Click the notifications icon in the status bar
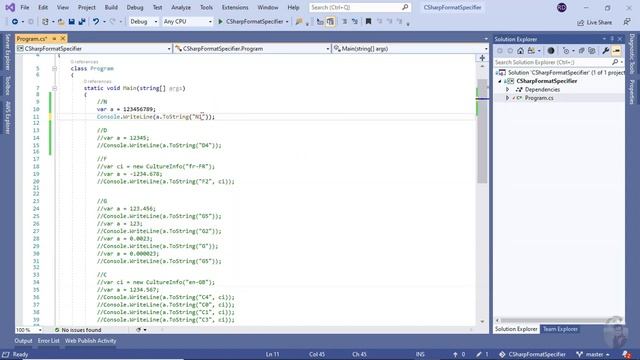640x360 pixels. (627, 354)
